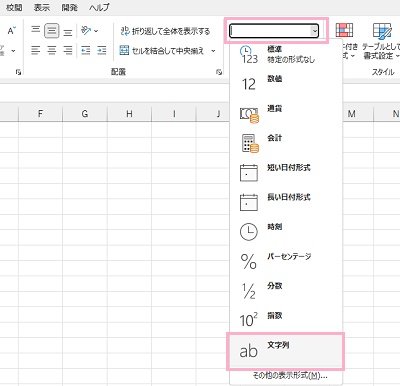The height and width of the screenshot is (386, 400).
Task: Select 時刻 time format
Action: [286, 232]
